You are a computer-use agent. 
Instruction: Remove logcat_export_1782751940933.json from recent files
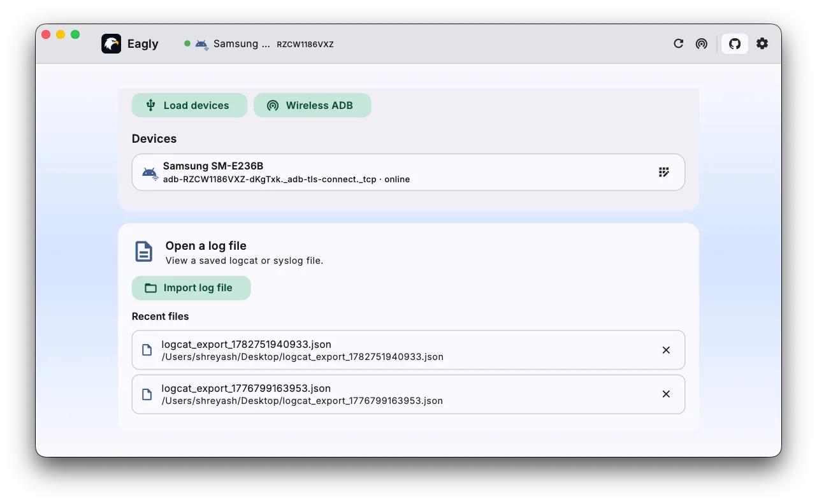tap(666, 350)
